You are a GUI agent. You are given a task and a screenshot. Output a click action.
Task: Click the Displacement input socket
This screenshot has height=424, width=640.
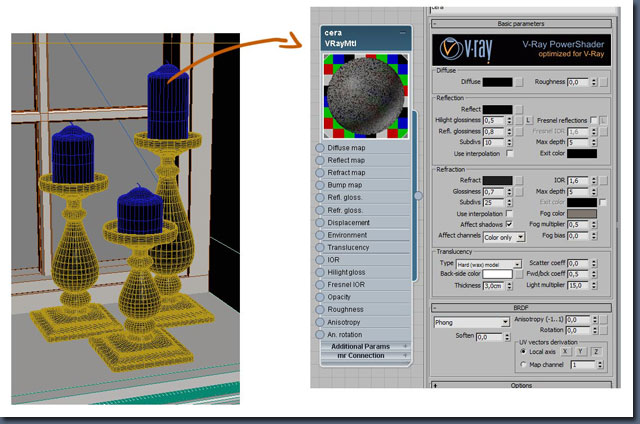(x=320, y=223)
